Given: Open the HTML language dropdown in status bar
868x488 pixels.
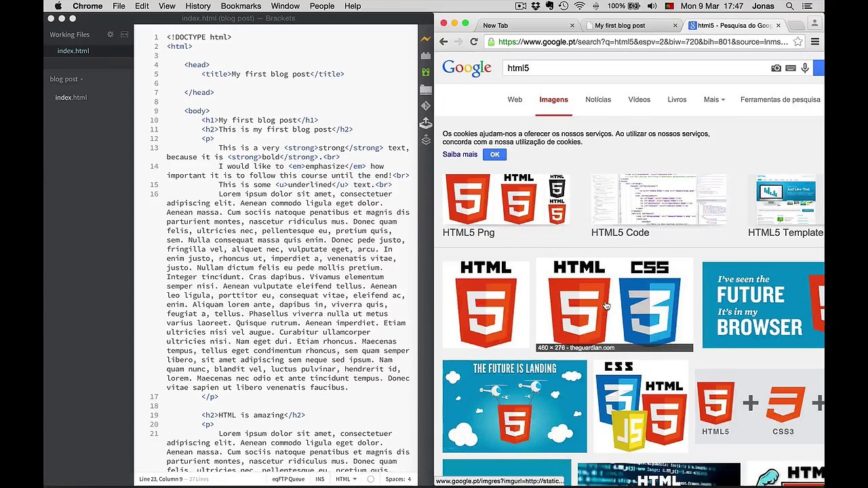Looking at the screenshot, I should pos(346,479).
